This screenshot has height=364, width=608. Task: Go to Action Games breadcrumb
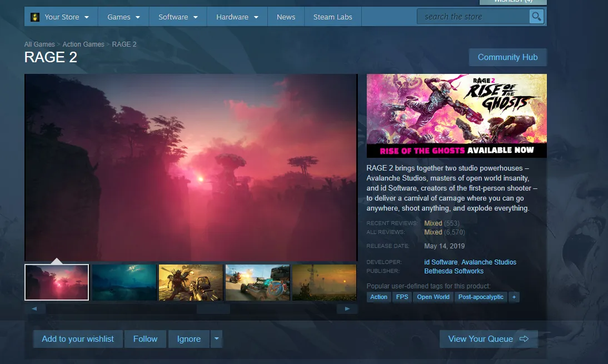tap(83, 44)
